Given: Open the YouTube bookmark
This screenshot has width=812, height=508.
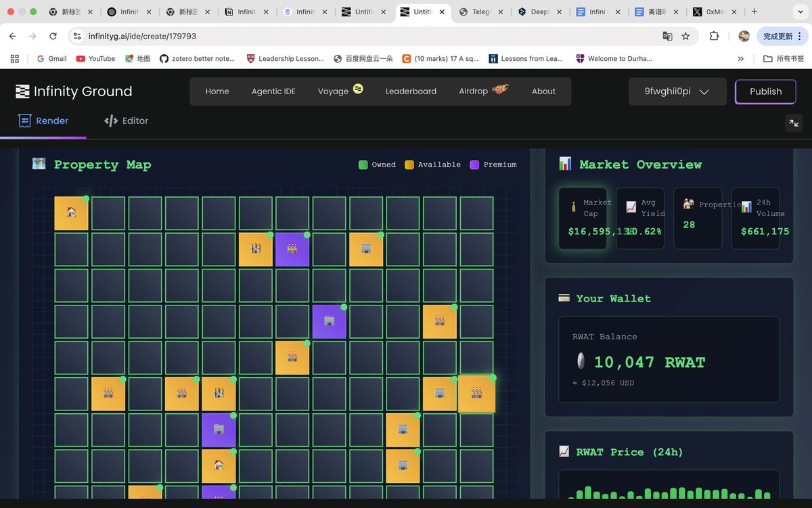Looking at the screenshot, I should (95, 59).
